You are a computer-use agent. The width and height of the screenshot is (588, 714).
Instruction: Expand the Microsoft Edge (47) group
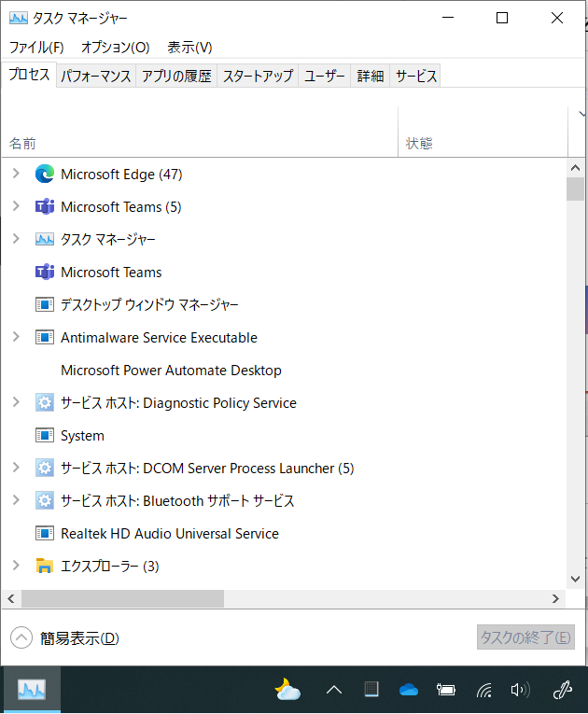pos(16,174)
